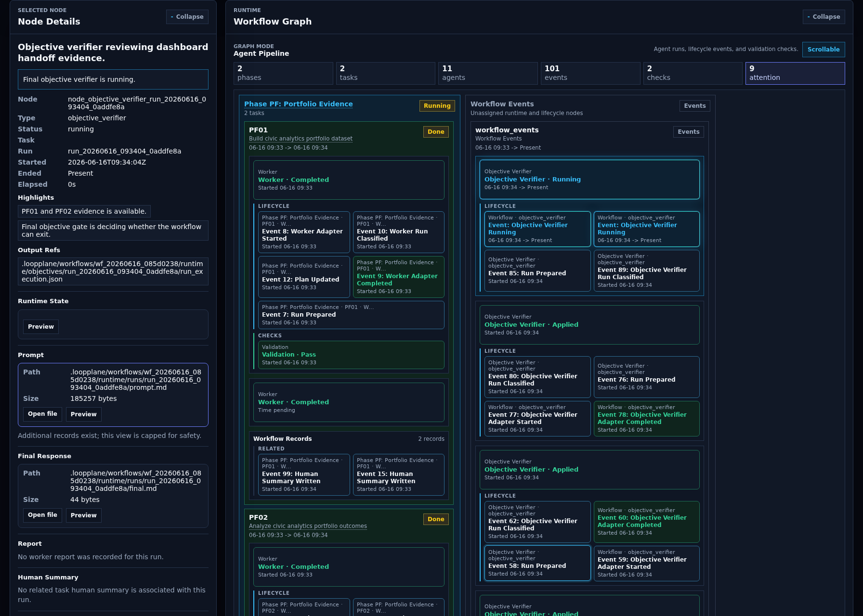The width and height of the screenshot is (863, 616).
Task: Preview the final.md response
Action: 83,515
